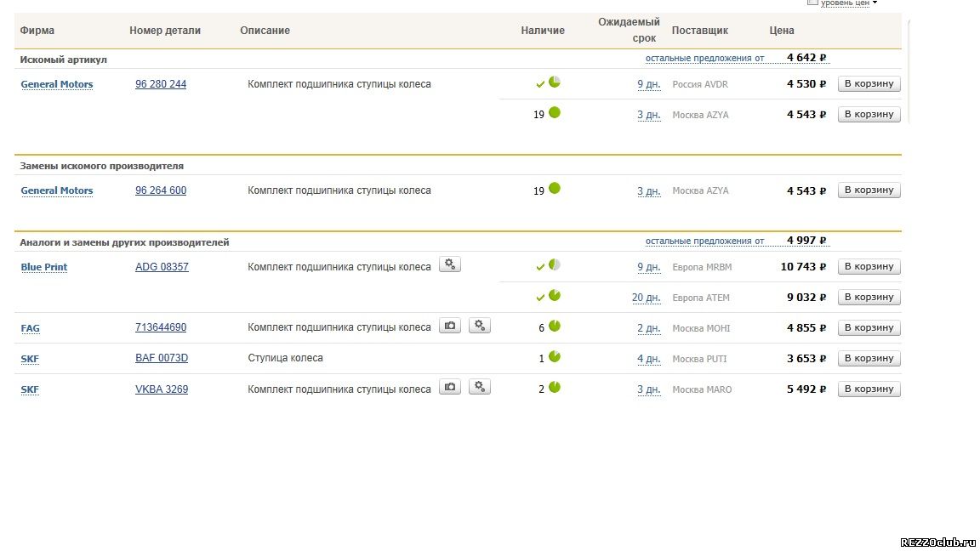This screenshot has height=551, width=980.
Task: Click the availability pie icon for Европа ATEM
Action: click(555, 296)
